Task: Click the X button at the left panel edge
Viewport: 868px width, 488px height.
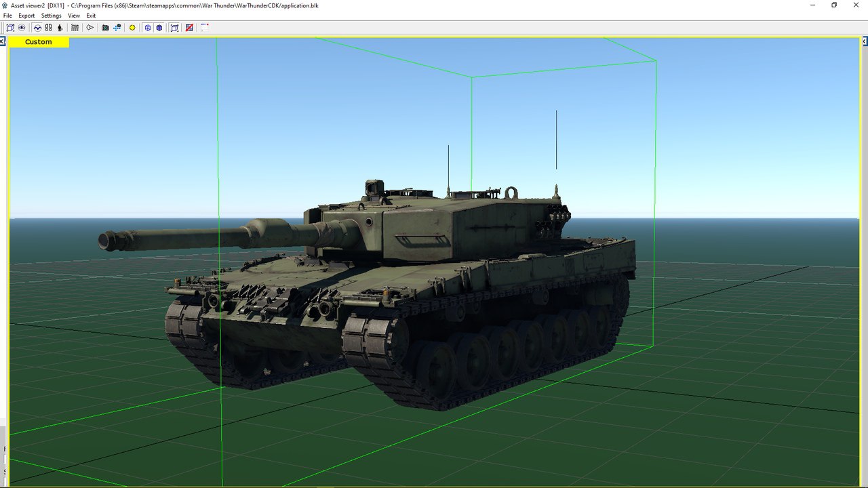Action: (x=3, y=41)
